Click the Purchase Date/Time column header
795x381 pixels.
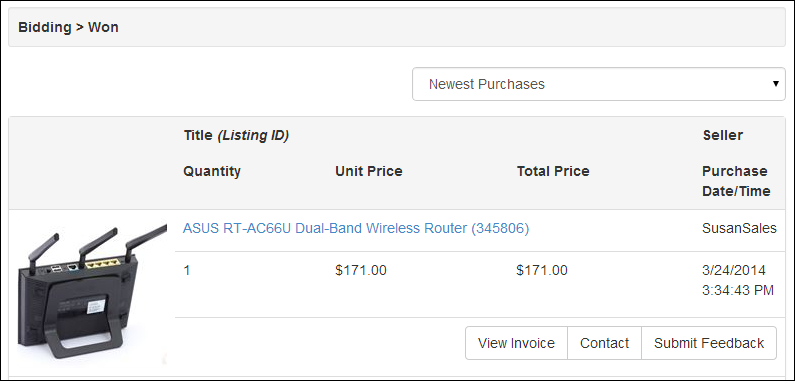pos(736,181)
